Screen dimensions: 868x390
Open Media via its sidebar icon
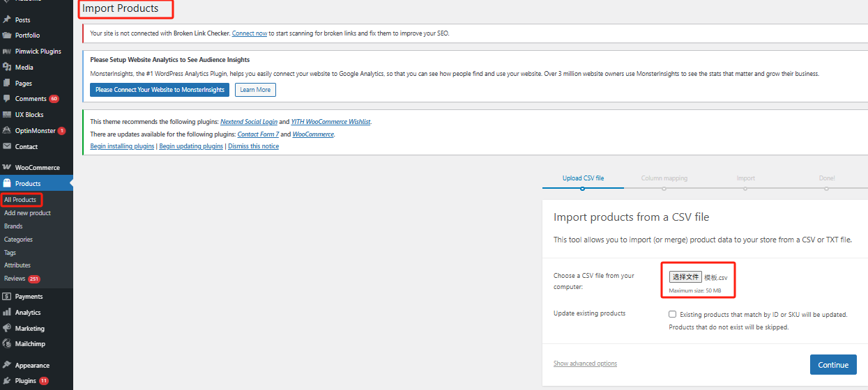pos(7,68)
